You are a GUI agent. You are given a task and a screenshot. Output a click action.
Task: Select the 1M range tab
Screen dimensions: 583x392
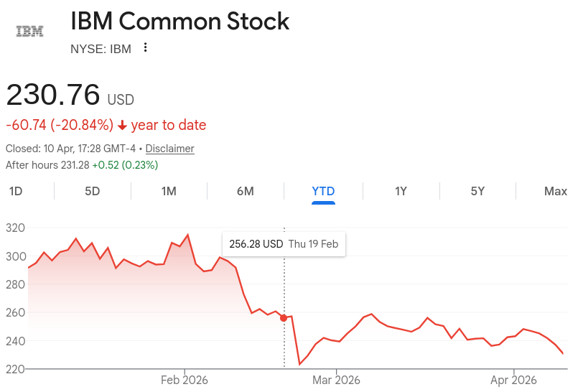click(169, 191)
